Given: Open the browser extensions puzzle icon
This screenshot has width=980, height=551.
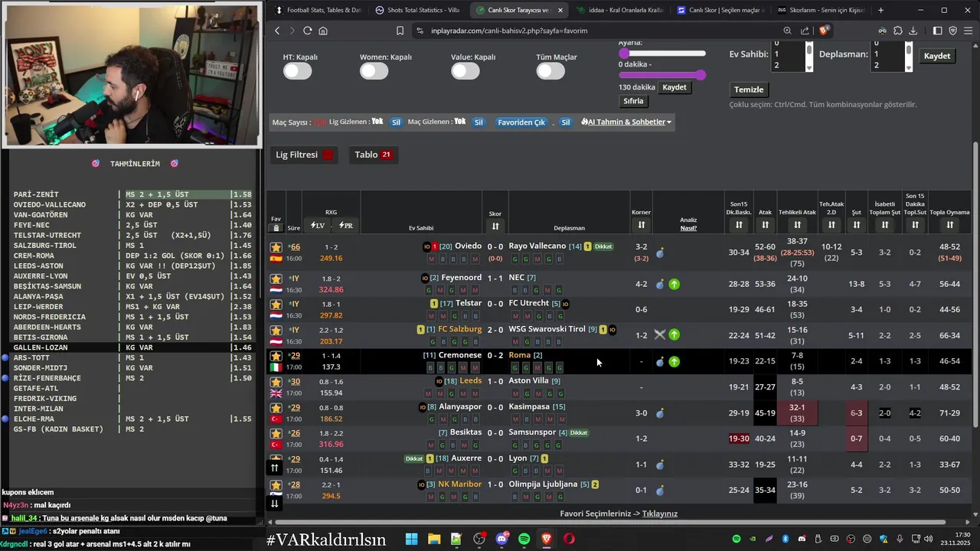Looking at the screenshot, I should click(898, 31).
